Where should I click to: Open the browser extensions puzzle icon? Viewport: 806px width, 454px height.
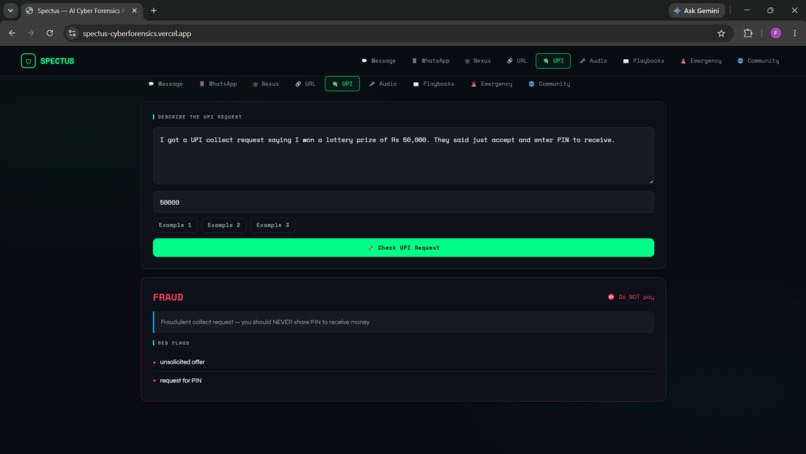(x=748, y=33)
